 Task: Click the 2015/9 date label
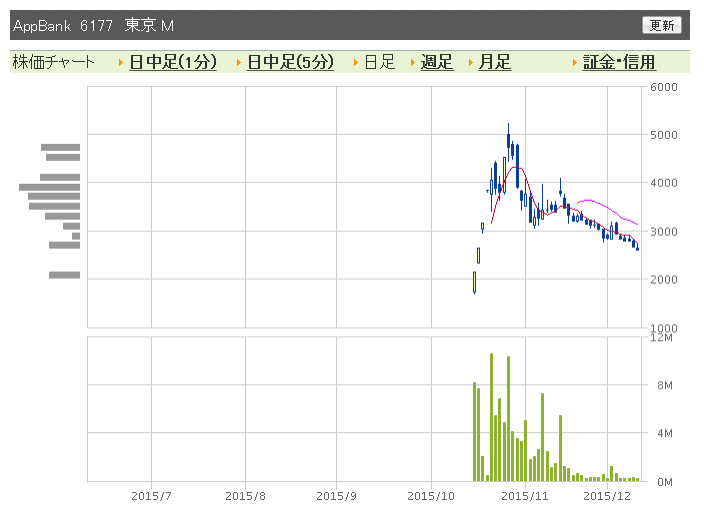point(336,496)
